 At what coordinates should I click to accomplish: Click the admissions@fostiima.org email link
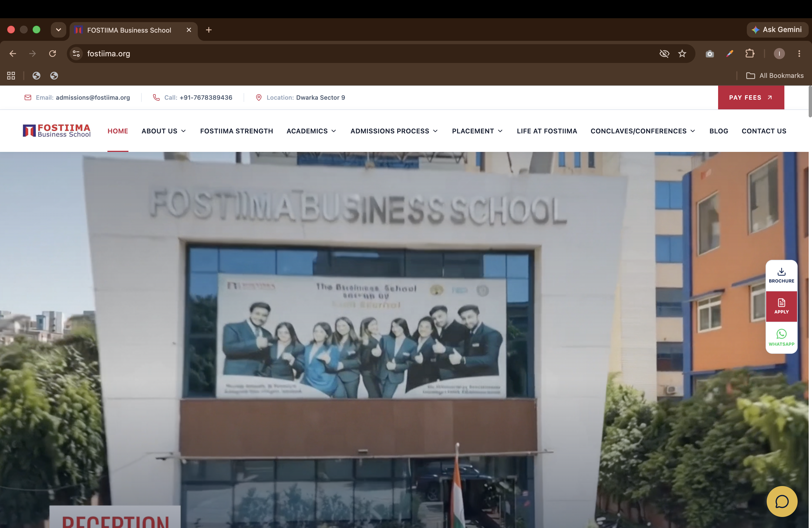[x=93, y=97]
